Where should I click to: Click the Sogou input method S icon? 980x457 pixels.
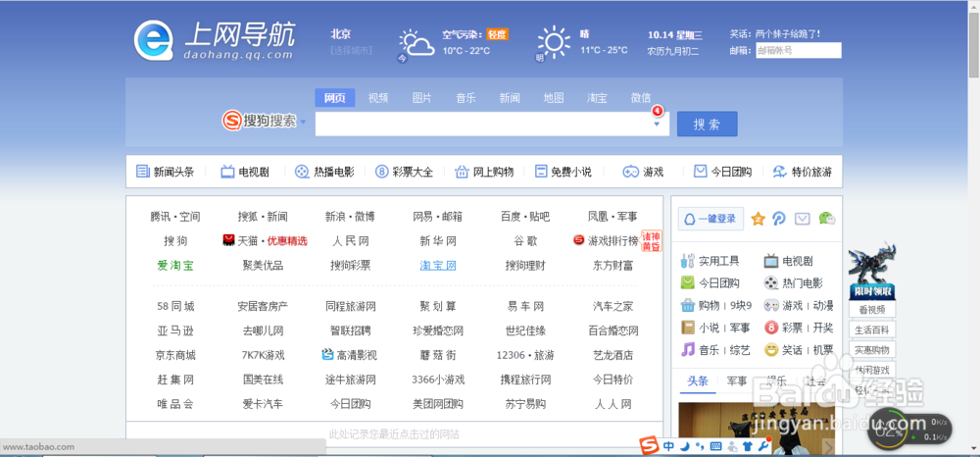point(650,446)
